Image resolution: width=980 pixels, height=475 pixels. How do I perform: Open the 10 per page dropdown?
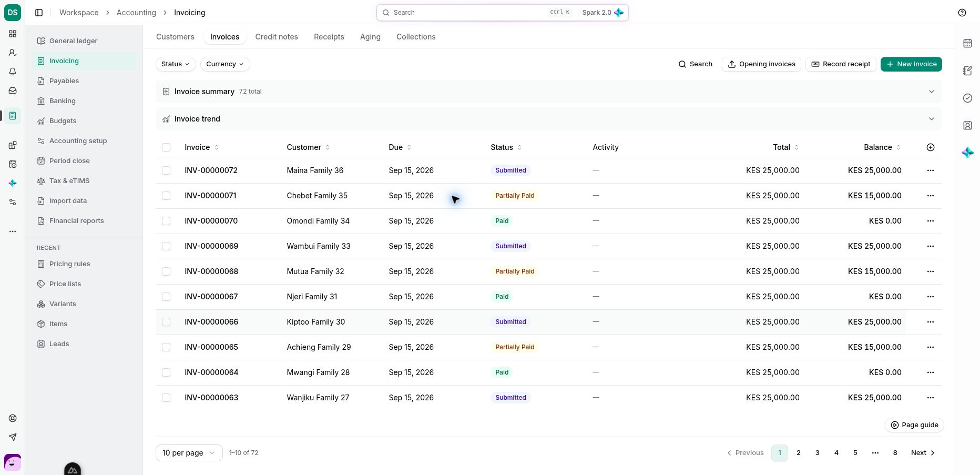pyautogui.click(x=189, y=453)
